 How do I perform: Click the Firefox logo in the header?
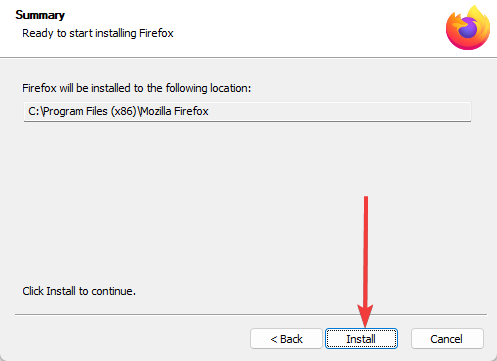[468, 28]
